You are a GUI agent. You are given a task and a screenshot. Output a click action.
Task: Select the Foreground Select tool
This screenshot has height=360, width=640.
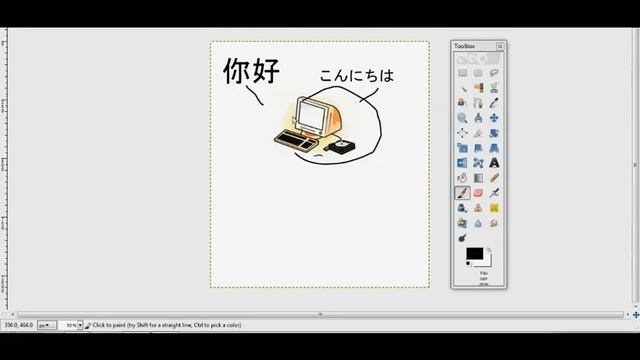tap(462, 103)
